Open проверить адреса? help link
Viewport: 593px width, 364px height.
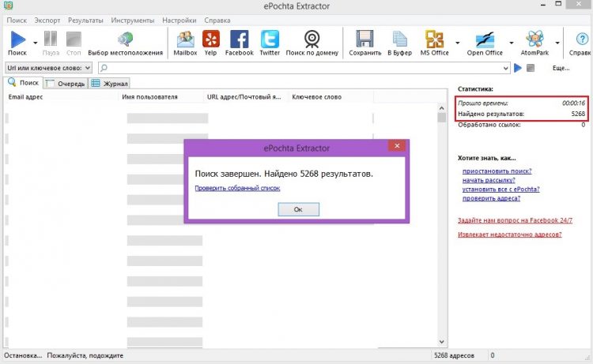(491, 198)
